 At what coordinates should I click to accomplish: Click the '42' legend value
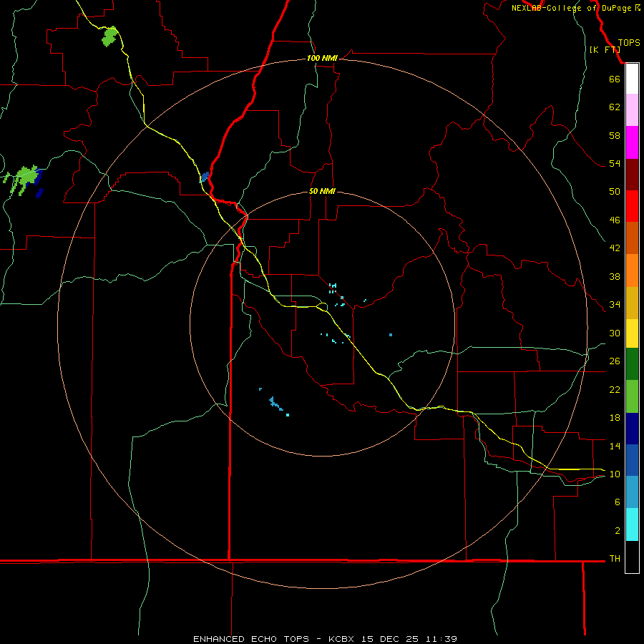(615, 248)
